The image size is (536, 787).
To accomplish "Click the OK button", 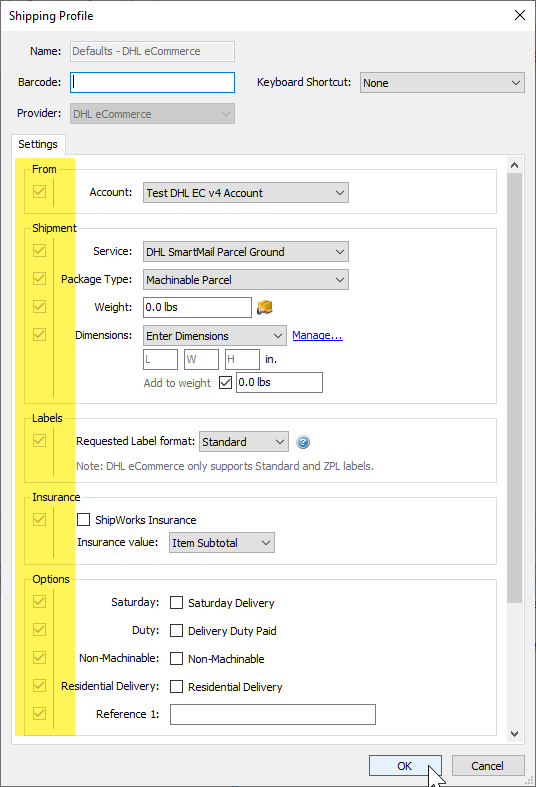I will tap(405, 765).
